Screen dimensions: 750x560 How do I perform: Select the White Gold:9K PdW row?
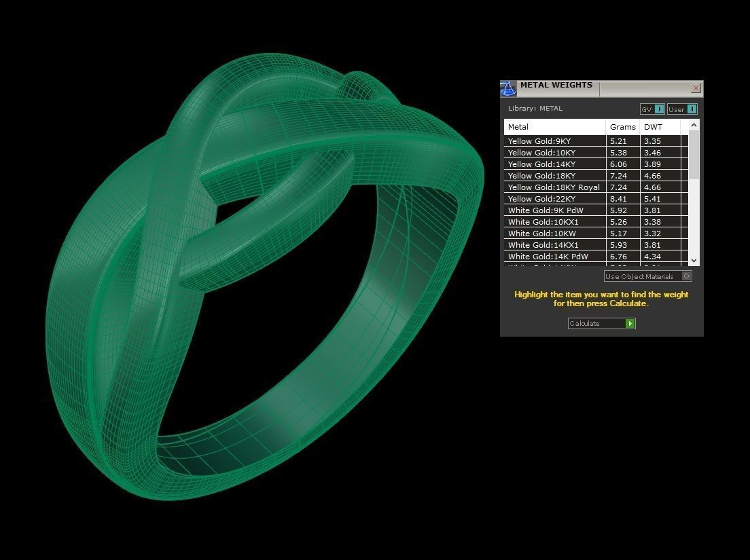tap(596, 210)
